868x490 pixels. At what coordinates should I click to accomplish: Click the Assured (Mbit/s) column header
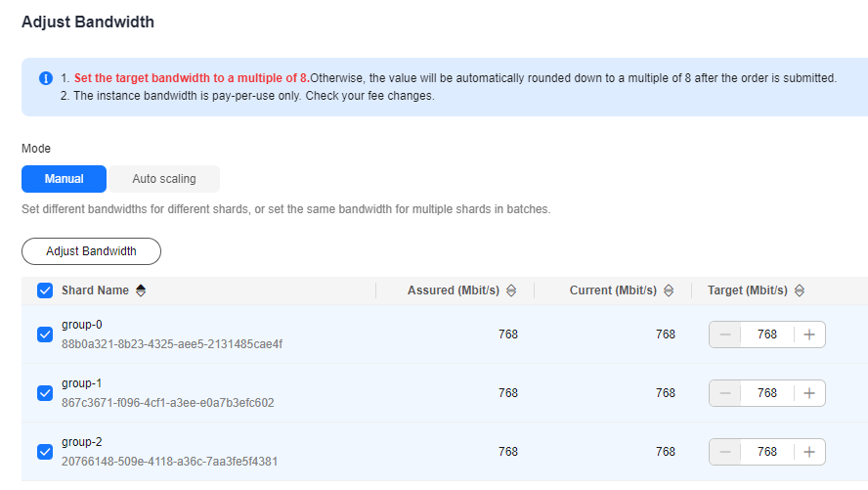click(454, 290)
